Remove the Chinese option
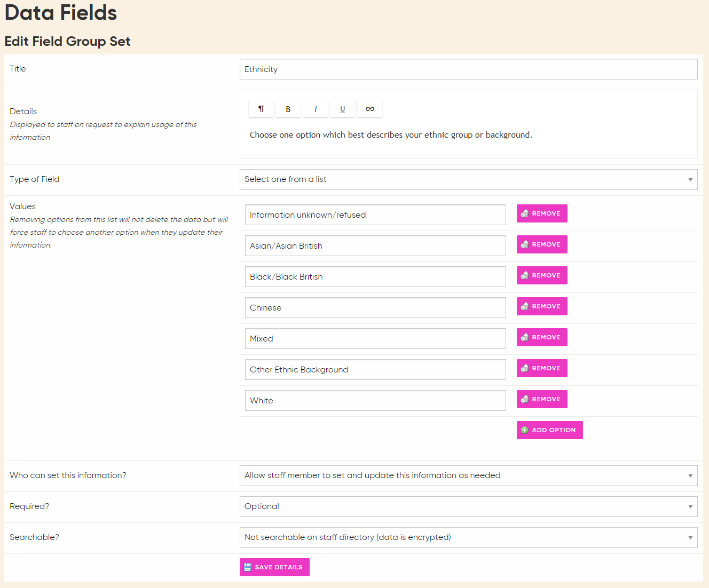The width and height of the screenshot is (709, 588). (x=542, y=306)
